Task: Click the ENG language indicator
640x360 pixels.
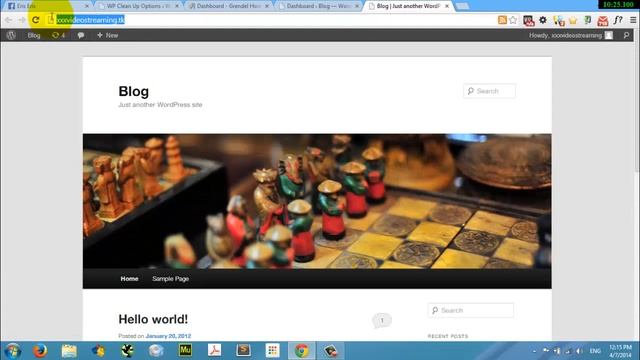Action: [x=595, y=351]
